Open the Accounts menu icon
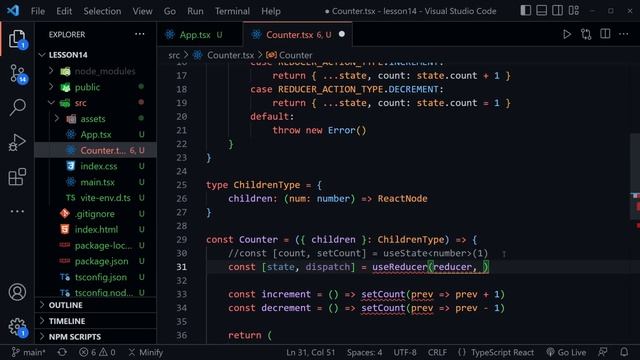The width and height of the screenshot is (640, 360). pos(17,292)
